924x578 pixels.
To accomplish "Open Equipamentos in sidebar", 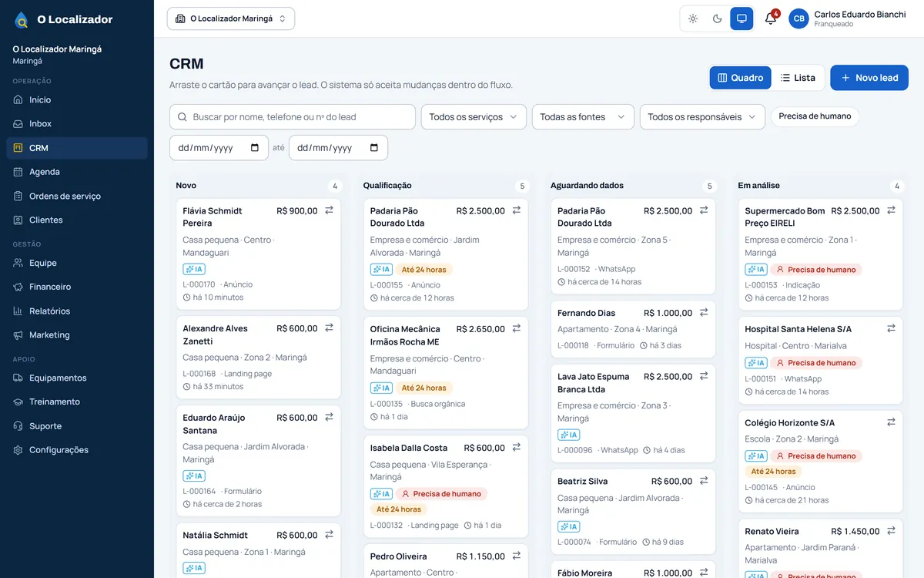I will tap(77, 378).
